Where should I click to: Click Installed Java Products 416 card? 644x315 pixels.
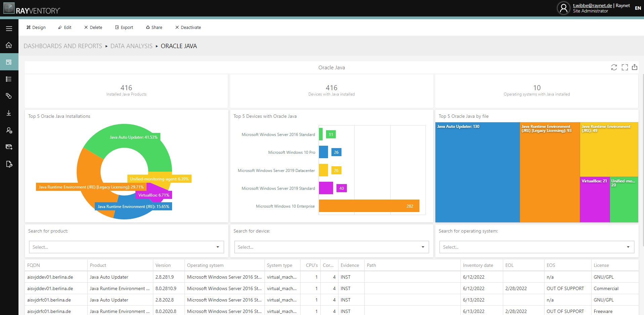(x=126, y=91)
